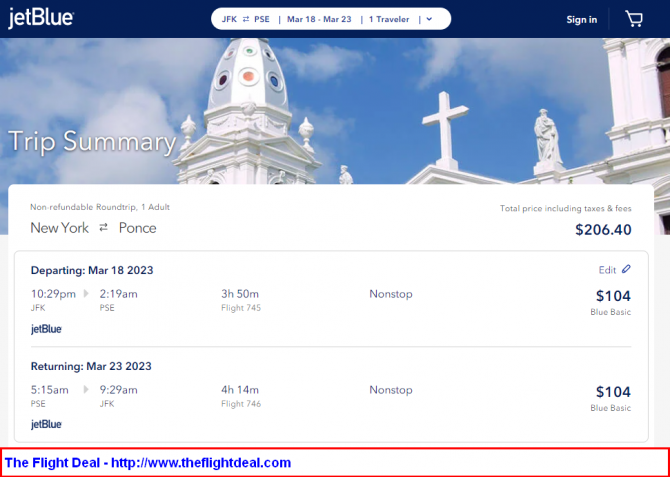Viewport: 670px width, 477px height.
Task: Open the shopping cart icon
Action: click(634, 19)
